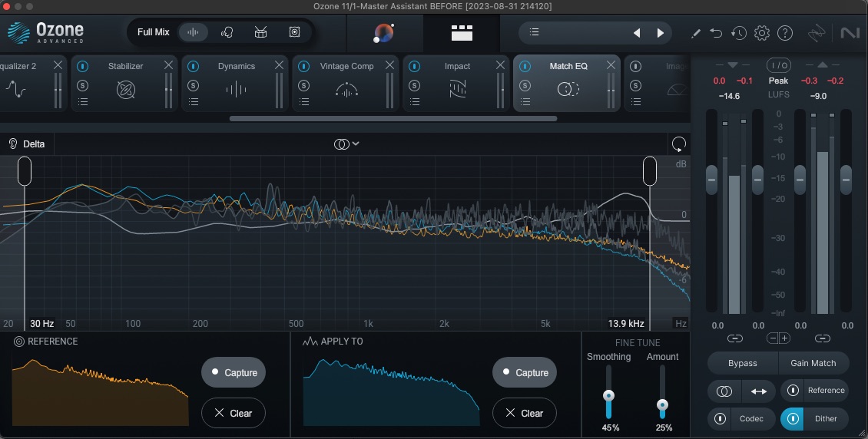Open the Peak meter type selector
Screen dimensions: 868x439
click(x=778, y=81)
